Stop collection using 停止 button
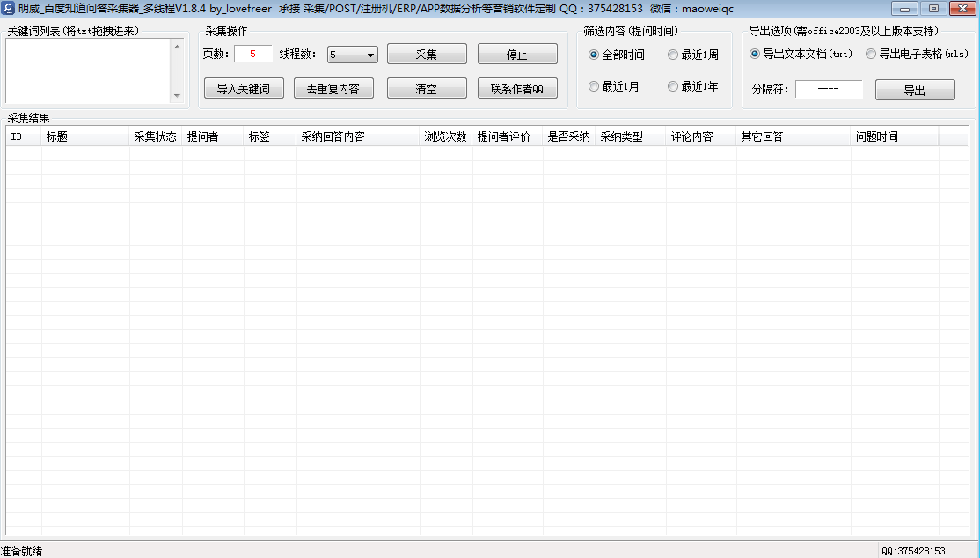This screenshot has height=558, width=980. coord(517,54)
